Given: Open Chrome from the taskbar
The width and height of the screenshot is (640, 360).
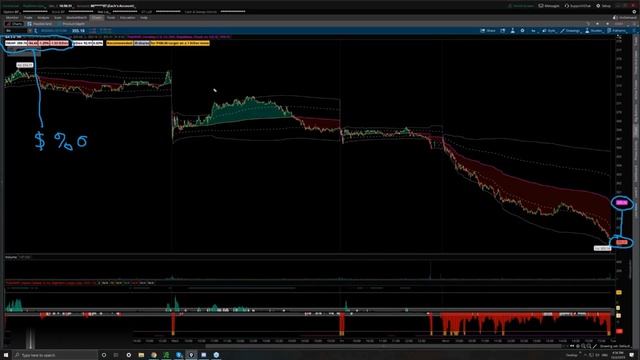Looking at the screenshot, I should (153, 355).
